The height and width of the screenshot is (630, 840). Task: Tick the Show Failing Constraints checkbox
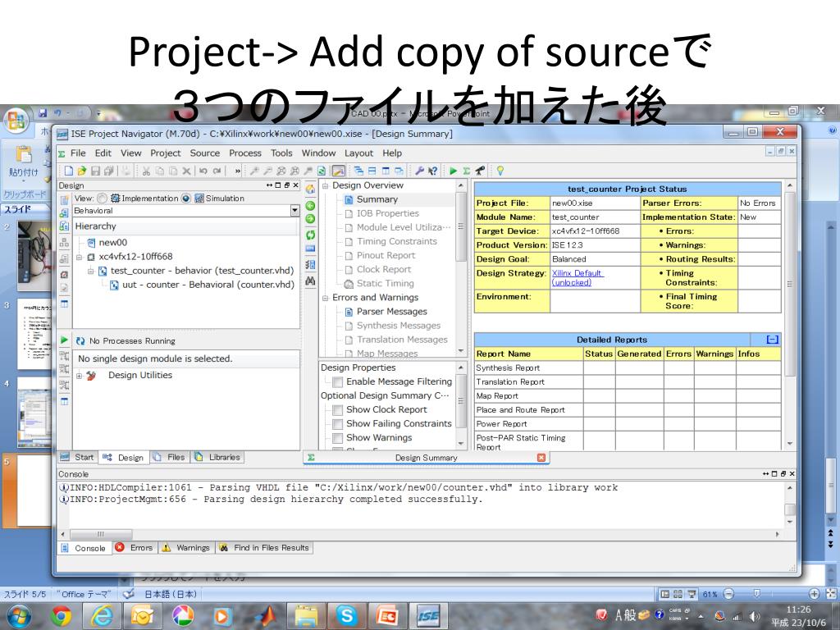pyautogui.click(x=337, y=424)
